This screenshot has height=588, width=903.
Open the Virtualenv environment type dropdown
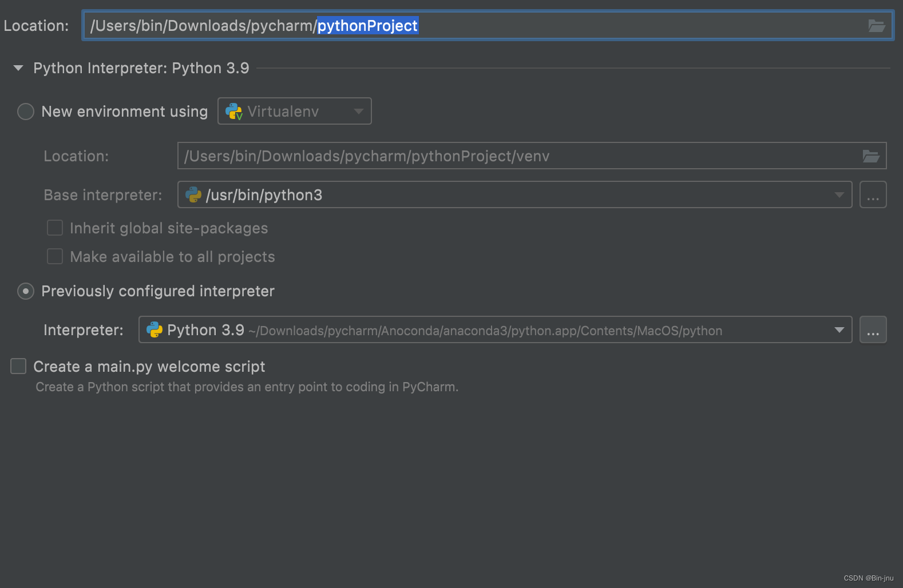tap(295, 111)
